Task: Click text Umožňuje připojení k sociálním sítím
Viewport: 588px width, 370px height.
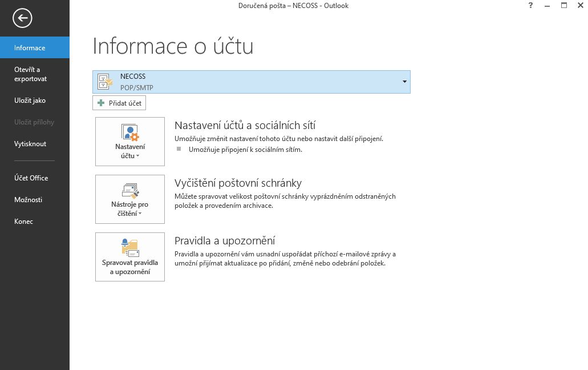Action: 245,150
